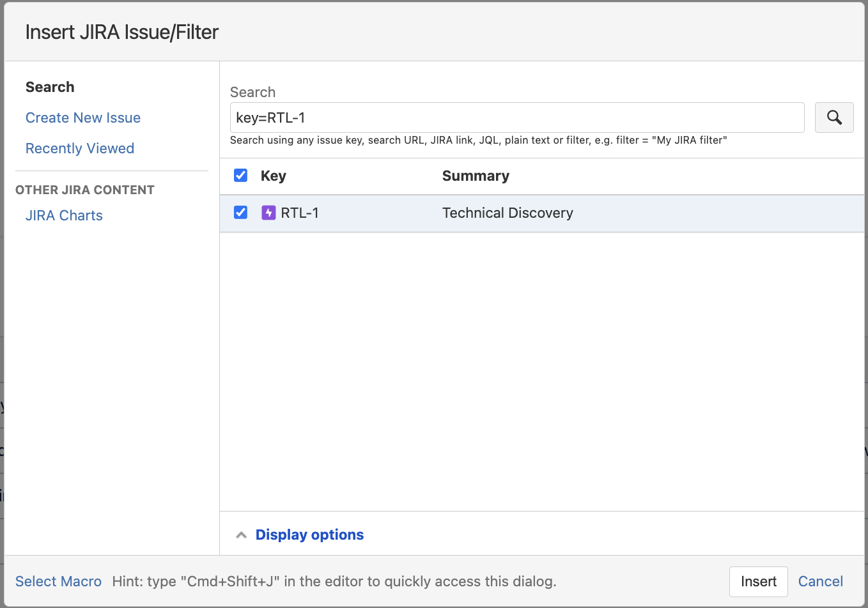This screenshot has width=868, height=608.
Task: Open Recently Viewed
Action: [79, 148]
